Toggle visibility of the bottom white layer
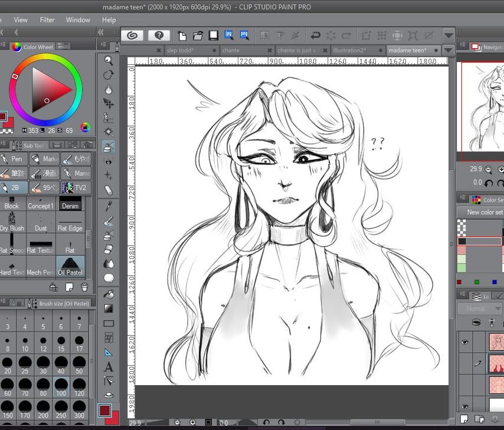 coord(465,406)
